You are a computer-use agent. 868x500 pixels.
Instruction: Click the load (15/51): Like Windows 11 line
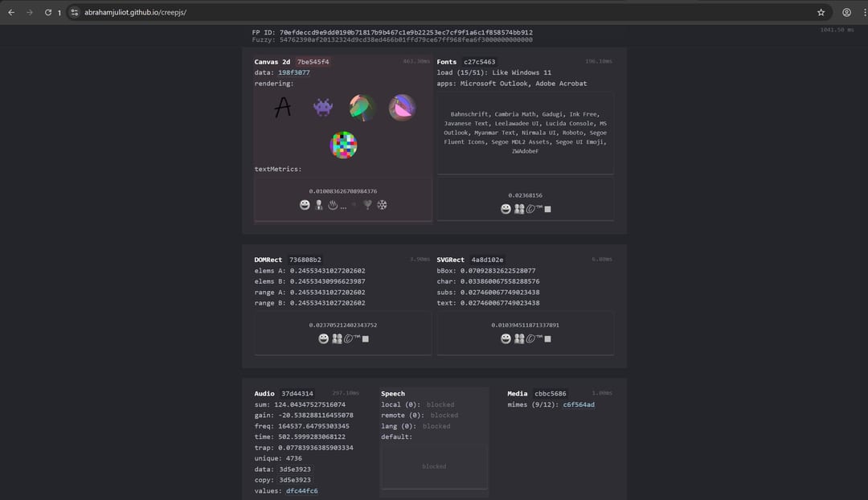(x=493, y=72)
